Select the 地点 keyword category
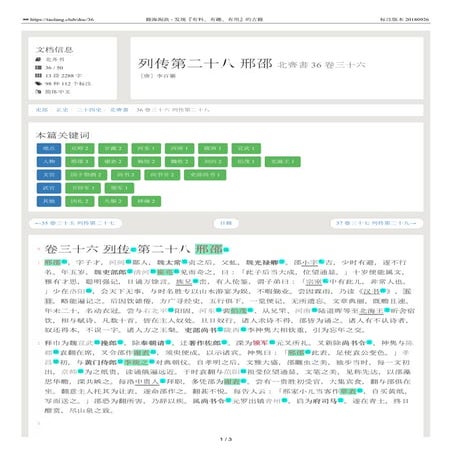Image resolution: width=452 pixels, height=452 pixels. pos(49,148)
